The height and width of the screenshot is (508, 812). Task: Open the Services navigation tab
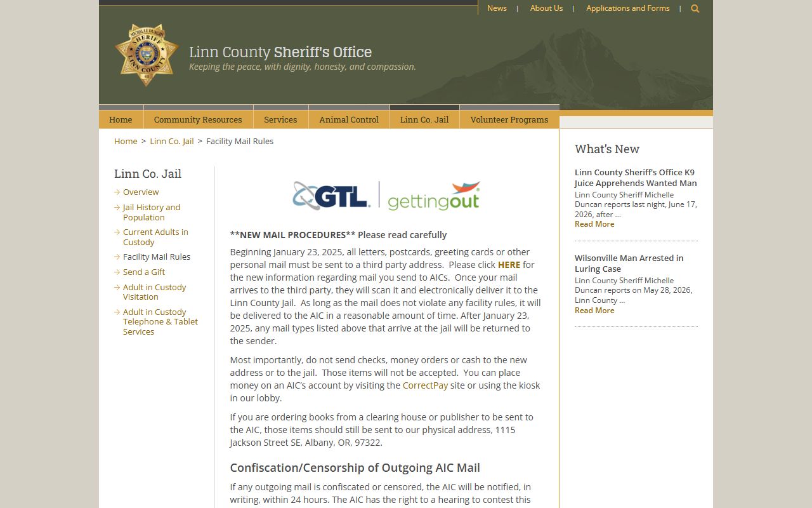[x=280, y=119]
